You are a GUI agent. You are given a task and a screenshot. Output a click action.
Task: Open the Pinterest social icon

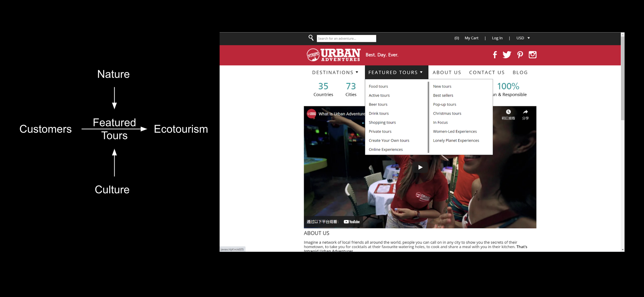(x=520, y=55)
